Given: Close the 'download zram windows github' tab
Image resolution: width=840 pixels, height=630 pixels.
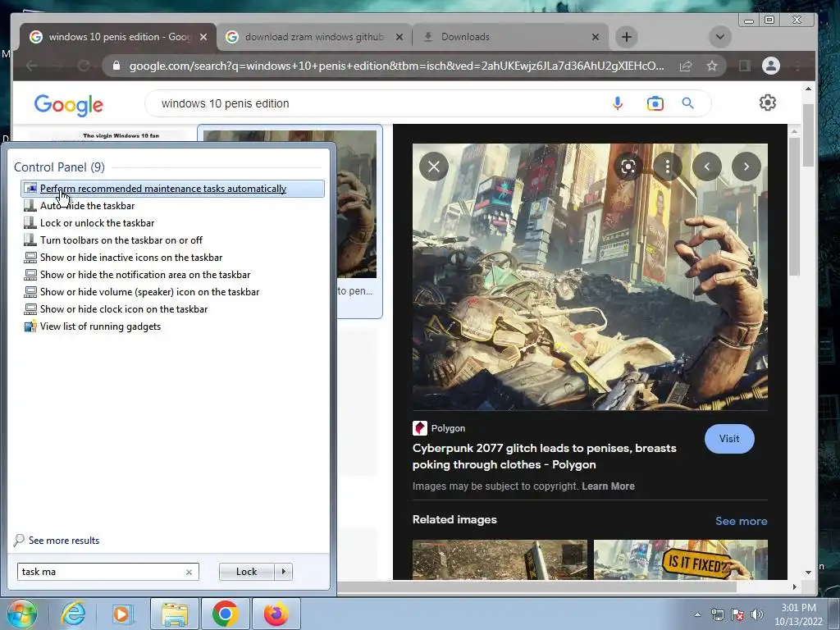Looking at the screenshot, I should (x=399, y=37).
